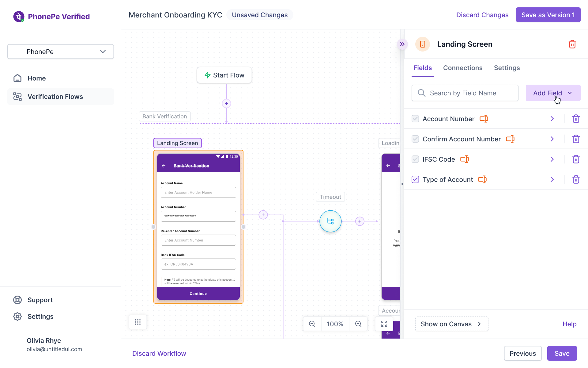Expand the Account Number field details

click(552, 119)
